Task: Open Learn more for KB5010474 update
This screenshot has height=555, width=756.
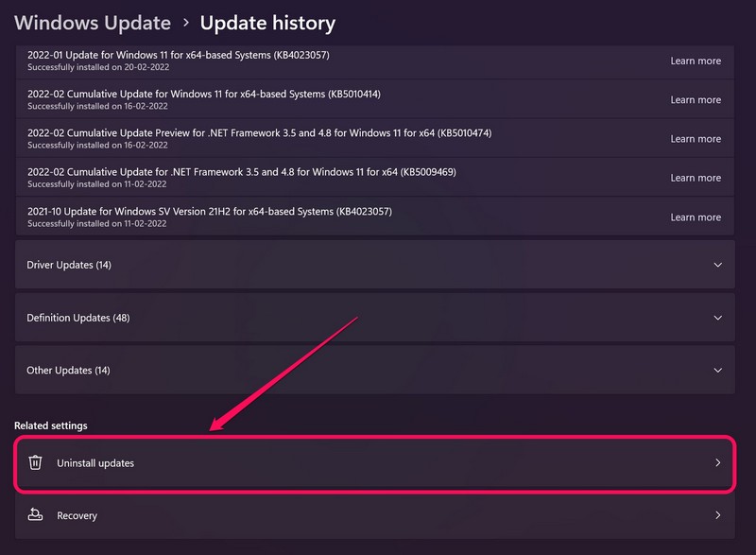Action: click(696, 139)
